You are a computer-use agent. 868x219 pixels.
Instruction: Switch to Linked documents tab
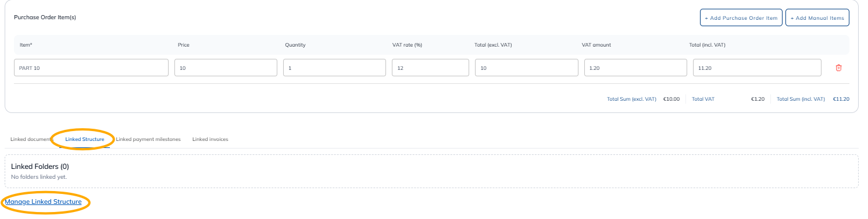pos(31,139)
